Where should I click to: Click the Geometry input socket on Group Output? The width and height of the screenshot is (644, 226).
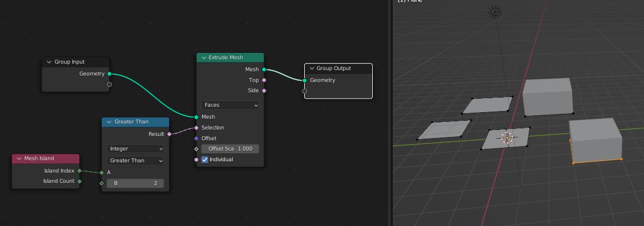point(305,80)
